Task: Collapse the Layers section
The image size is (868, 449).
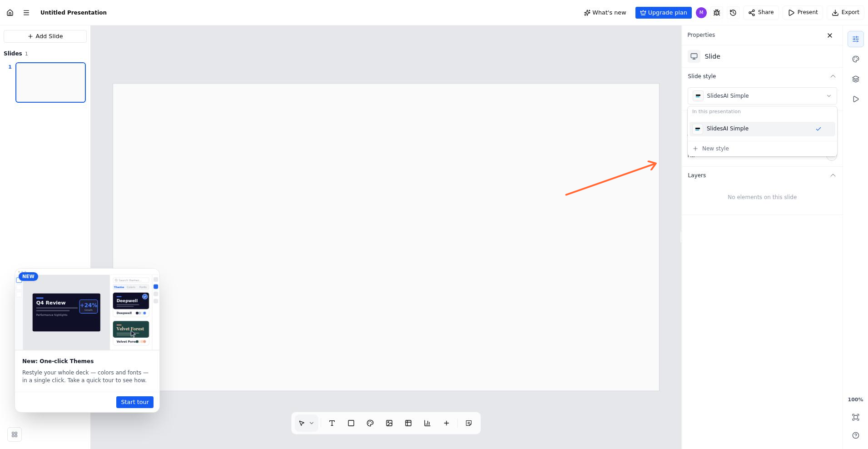Action: [x=833, y=175]
